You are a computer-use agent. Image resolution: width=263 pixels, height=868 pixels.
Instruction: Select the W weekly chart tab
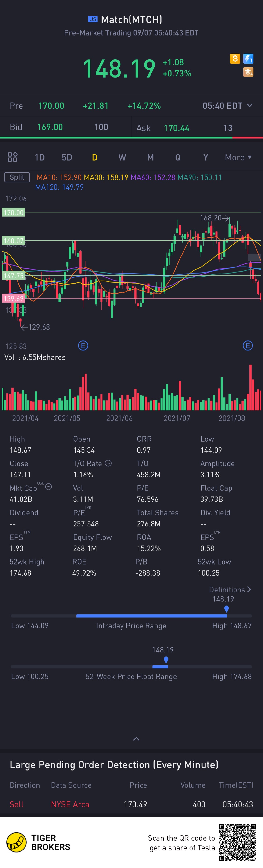tap(122, 157)
